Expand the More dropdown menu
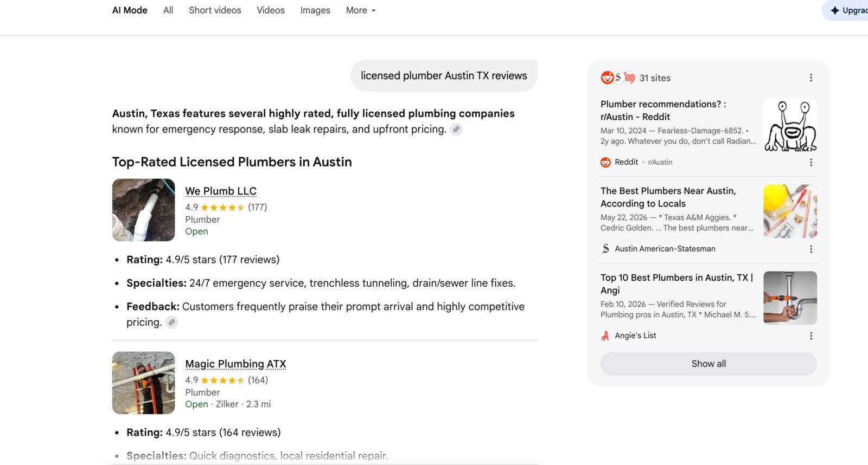Image resolution: width=868 pixels, height=465 pixels. pos(361,10)
